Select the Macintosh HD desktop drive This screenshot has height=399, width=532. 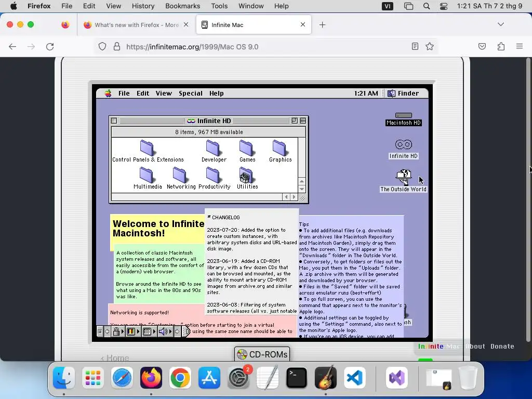(x=403, y=119)
